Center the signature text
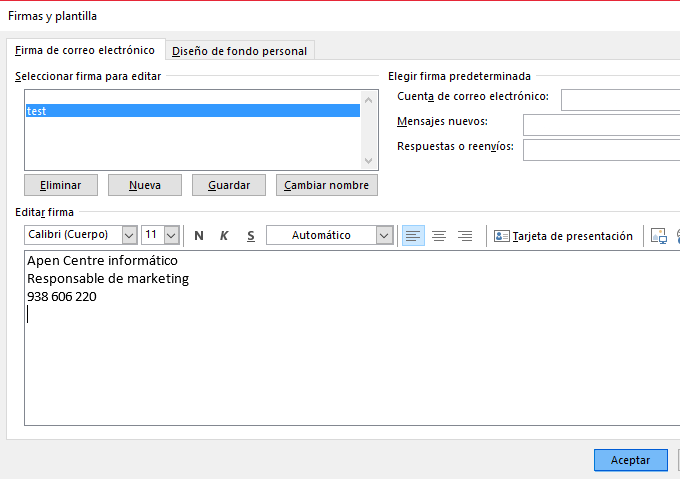The image size is (680, 479). point(439,236)
